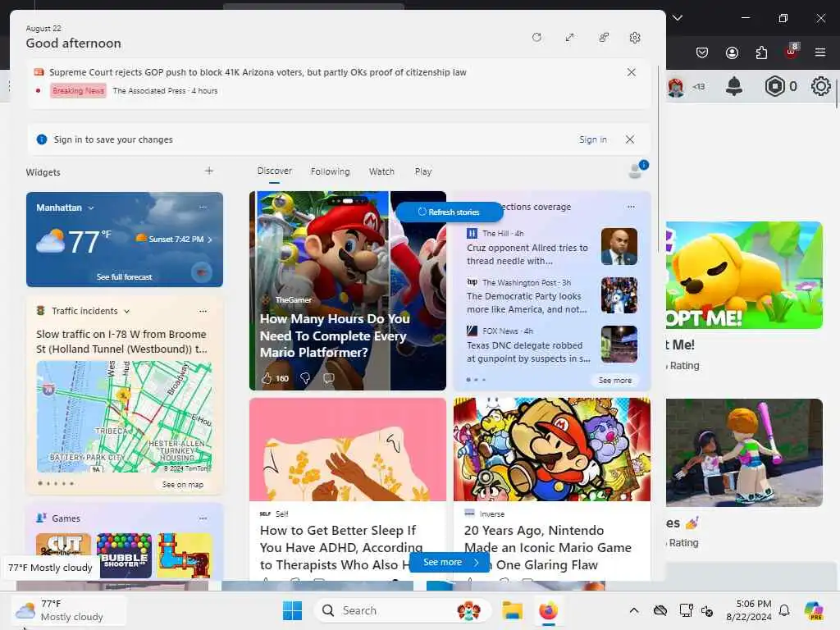Expand the widgets board to full view
The image size is (840, 630).
point(570,38)
